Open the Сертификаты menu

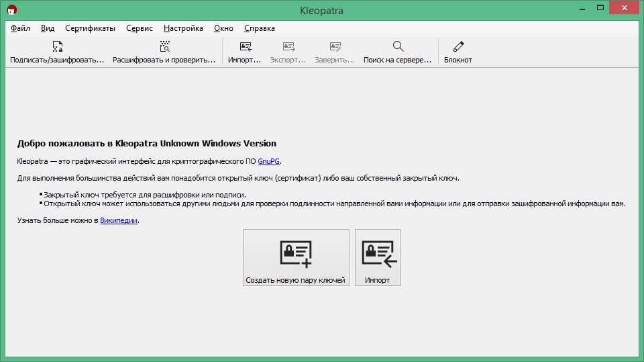pos(90,28)
